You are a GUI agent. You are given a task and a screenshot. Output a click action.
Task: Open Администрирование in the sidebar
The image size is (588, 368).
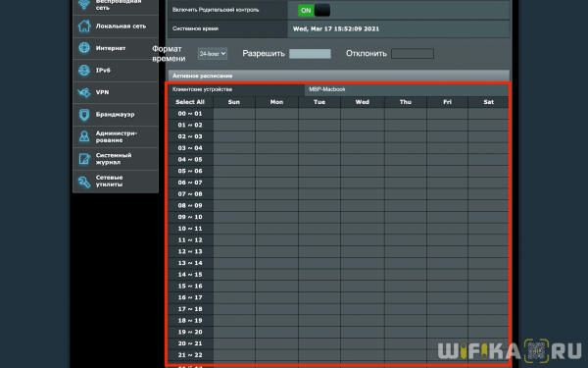[x=116, y=136]
